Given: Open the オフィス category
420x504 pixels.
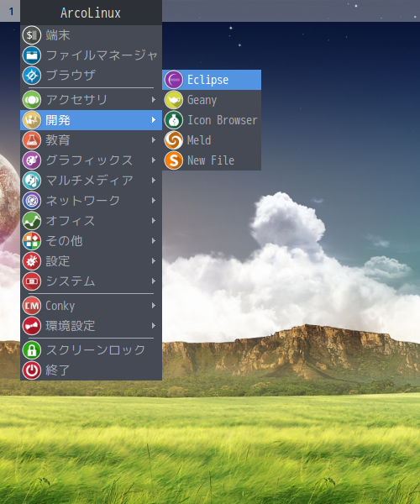Looking at the screenshot, I should (91, 221).
